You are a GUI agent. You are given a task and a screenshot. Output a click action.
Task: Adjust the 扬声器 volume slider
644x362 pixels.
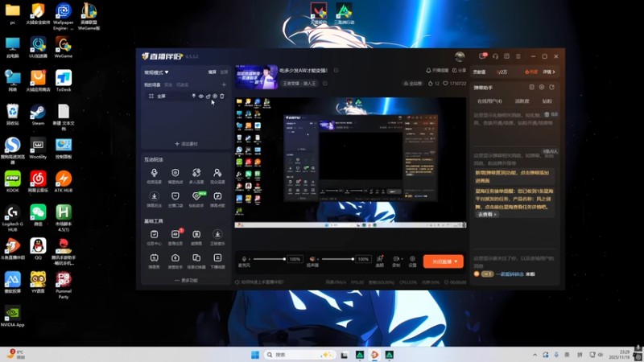338,259
